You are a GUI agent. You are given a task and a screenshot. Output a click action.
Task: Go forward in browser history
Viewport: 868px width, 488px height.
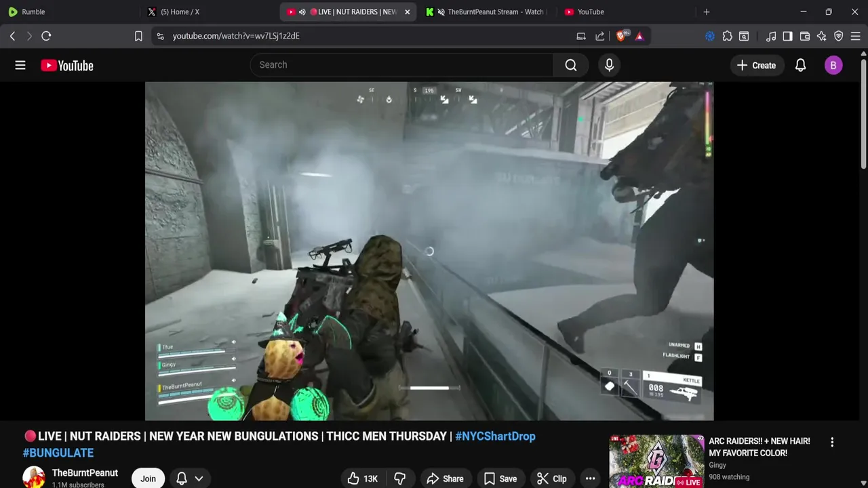pyautogui.click(x=29, y=36)
